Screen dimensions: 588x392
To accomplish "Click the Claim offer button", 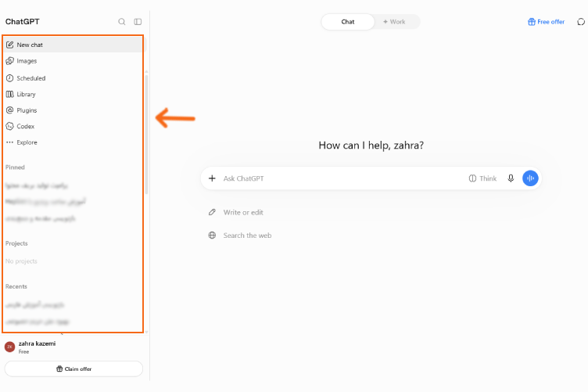I will tap(73, 369).
